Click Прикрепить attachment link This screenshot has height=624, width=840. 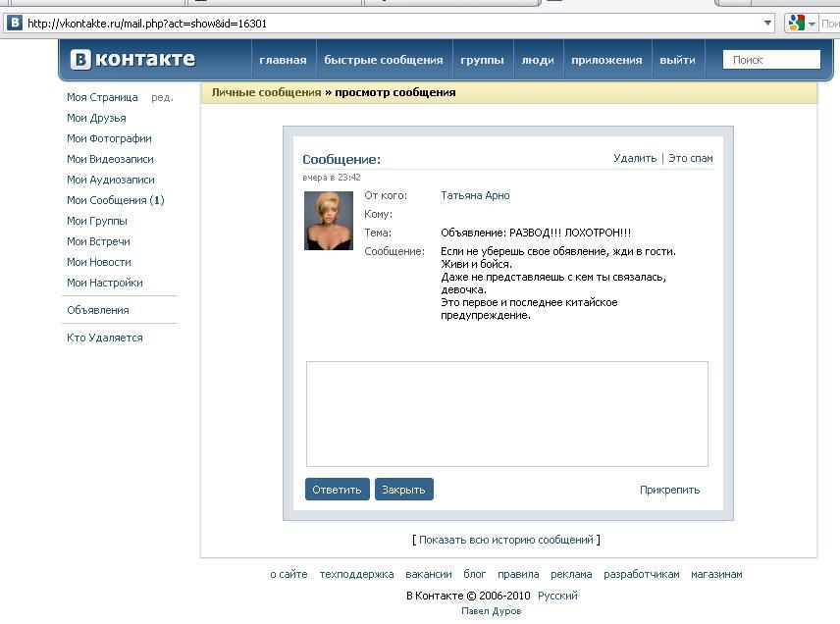click(669, 490)
